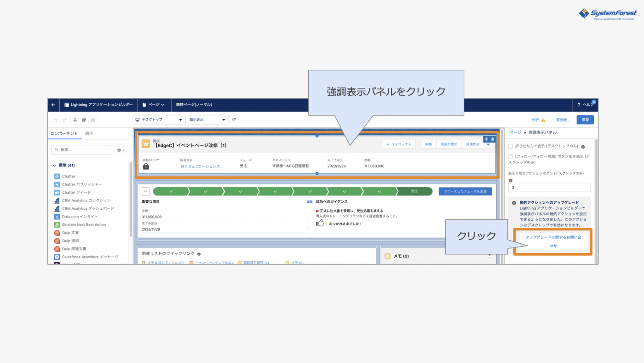Click the back arrow in the builder header
Viewport: 644px width, 363px height.
pos(53,105)
